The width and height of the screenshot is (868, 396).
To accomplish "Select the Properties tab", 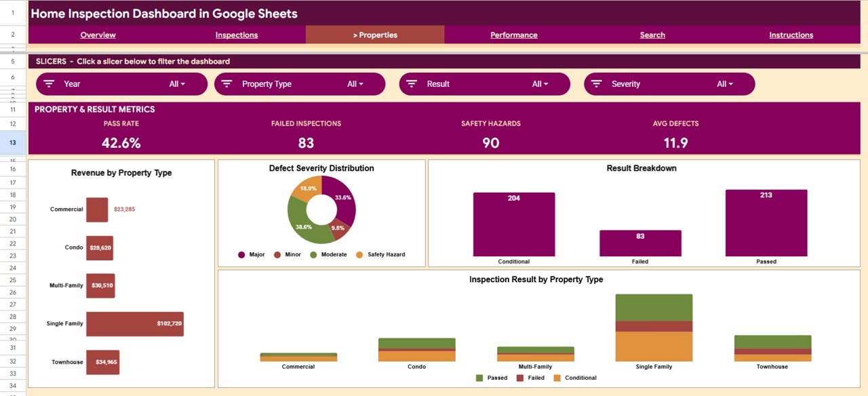I will click(x=375, y=35).
